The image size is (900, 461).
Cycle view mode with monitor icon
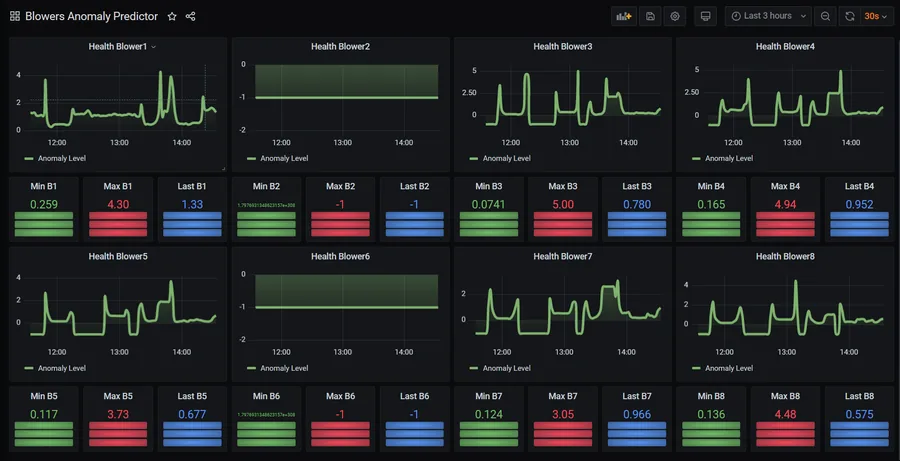pyautogui.click(x=705, y=16)
